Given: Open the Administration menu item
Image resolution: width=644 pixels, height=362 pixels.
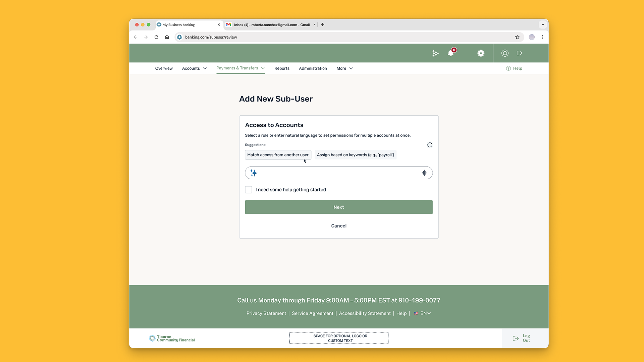Looking at the screenshot, I should click(x=313, y=68).
